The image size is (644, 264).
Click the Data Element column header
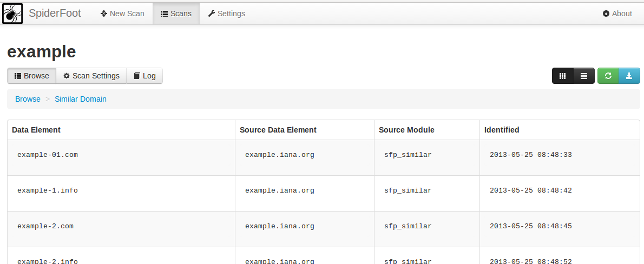[x=36, y=130]
